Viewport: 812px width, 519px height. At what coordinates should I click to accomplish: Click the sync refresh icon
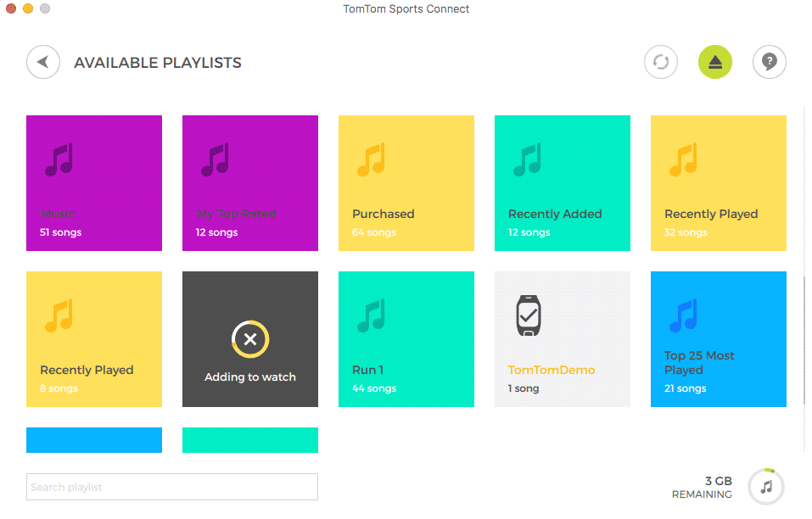[661, 62]
